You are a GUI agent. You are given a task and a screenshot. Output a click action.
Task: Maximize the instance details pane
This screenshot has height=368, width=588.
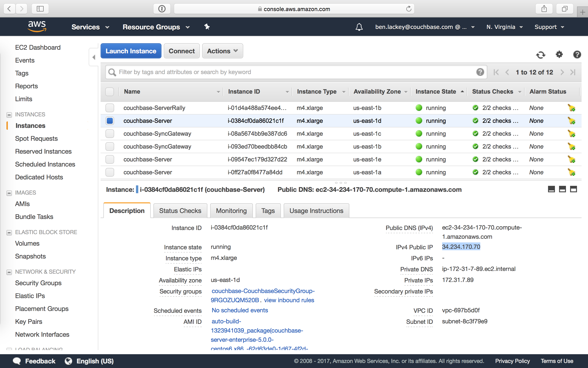tap(574, 189)
